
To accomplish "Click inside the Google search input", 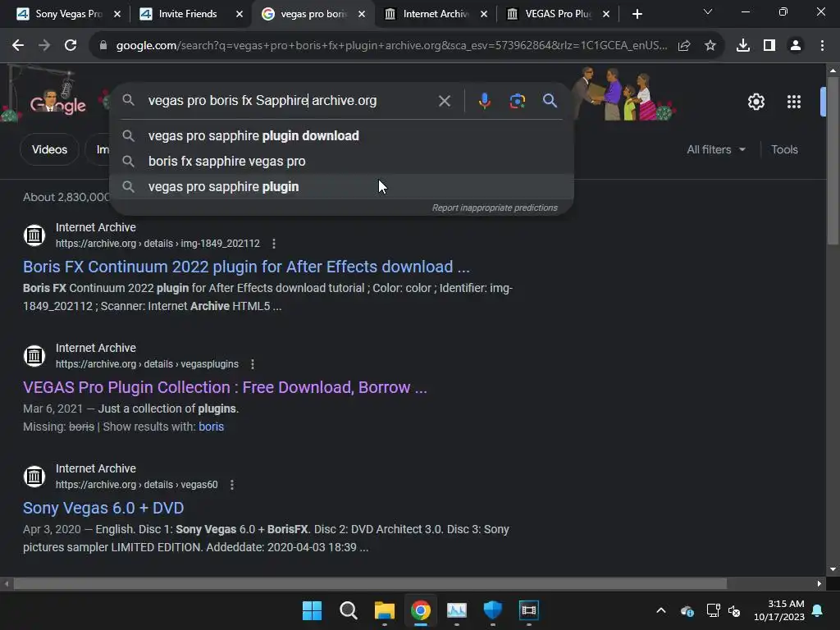I will (x=290, y=101).
